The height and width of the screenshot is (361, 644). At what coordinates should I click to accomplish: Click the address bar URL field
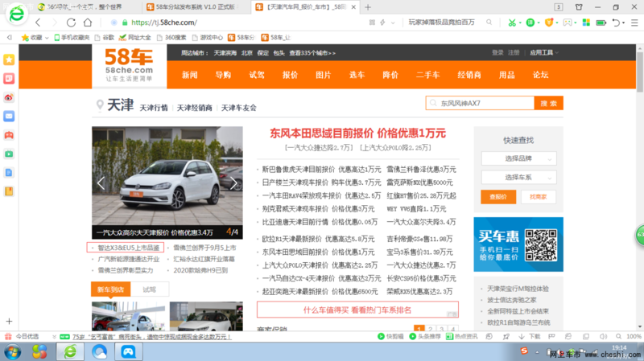coord(238,23)
